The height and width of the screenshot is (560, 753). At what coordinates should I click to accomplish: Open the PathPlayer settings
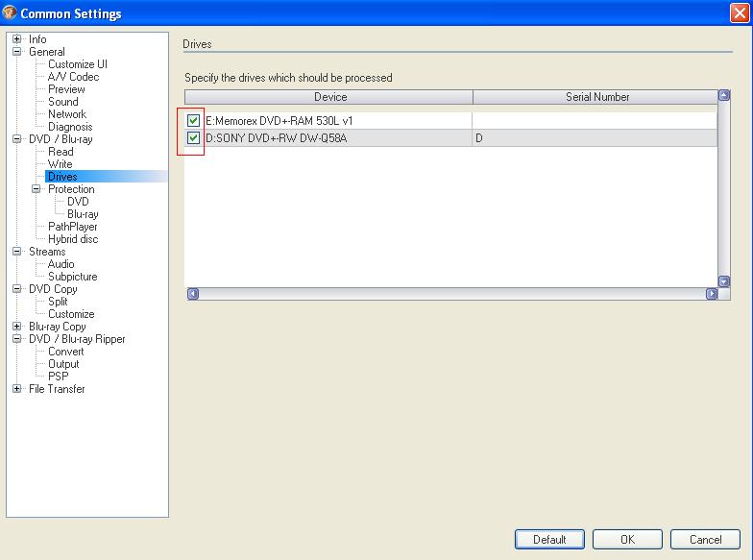73,227
